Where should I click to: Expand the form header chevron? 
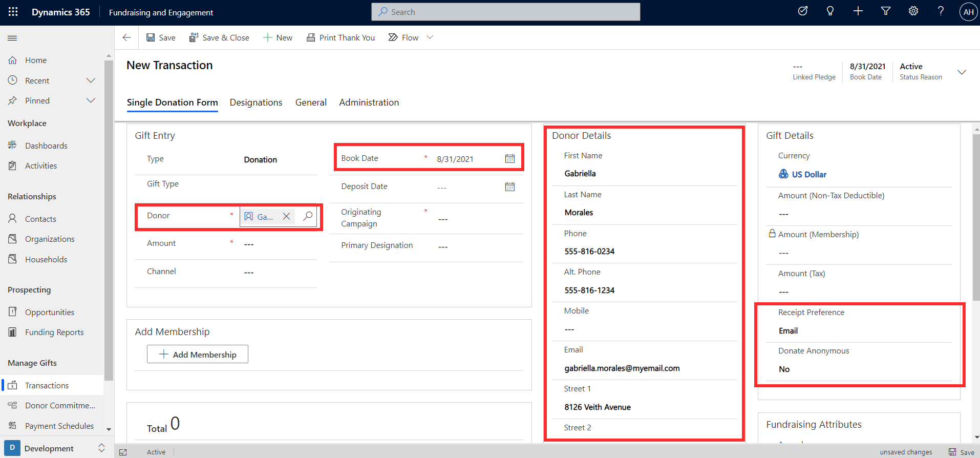[x=962, y=72]
